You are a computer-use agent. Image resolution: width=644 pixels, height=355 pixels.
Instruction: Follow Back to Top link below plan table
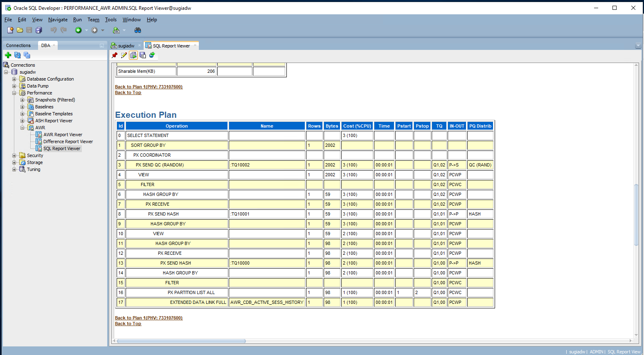(x=128, y=324)
